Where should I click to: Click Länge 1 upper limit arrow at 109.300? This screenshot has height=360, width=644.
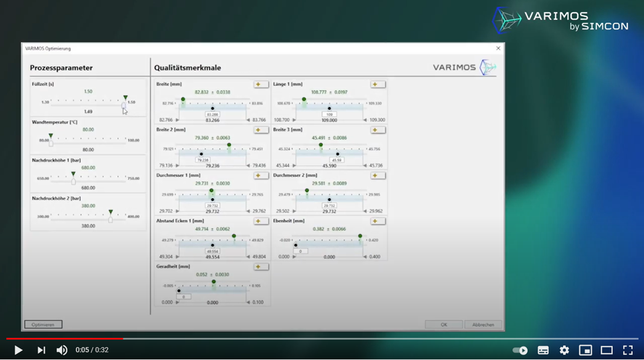(365, 120)
